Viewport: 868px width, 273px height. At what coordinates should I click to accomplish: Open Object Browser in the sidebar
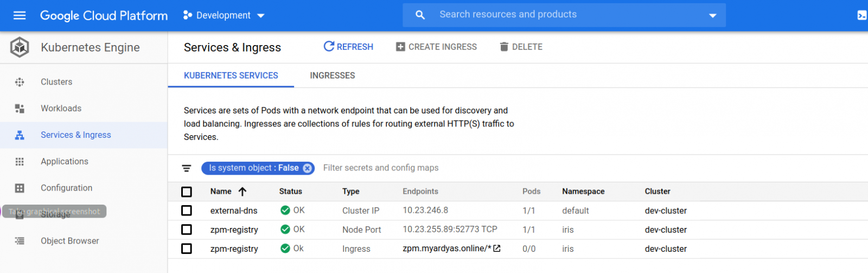pos(69,241)
